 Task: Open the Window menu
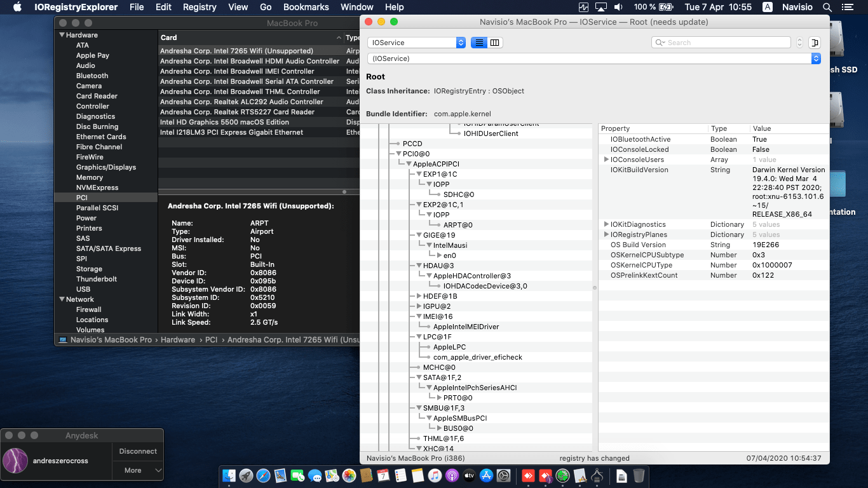(x=357, y=7)
